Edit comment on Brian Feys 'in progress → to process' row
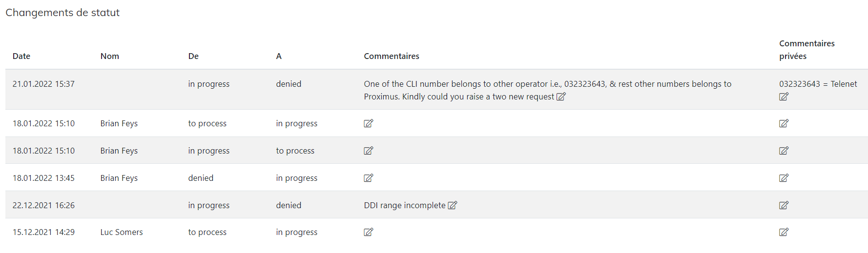The image size is (868, 253). 369,151
